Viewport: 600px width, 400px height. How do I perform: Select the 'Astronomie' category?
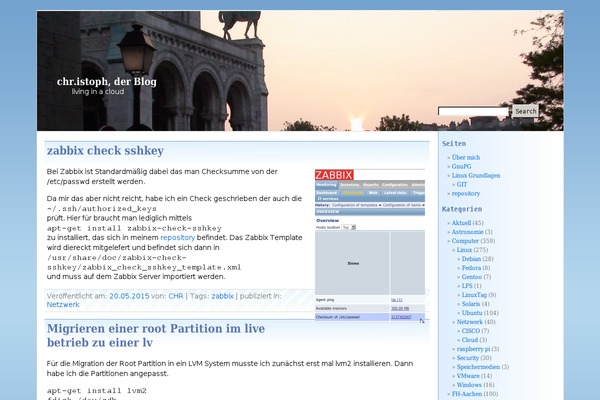468,232
